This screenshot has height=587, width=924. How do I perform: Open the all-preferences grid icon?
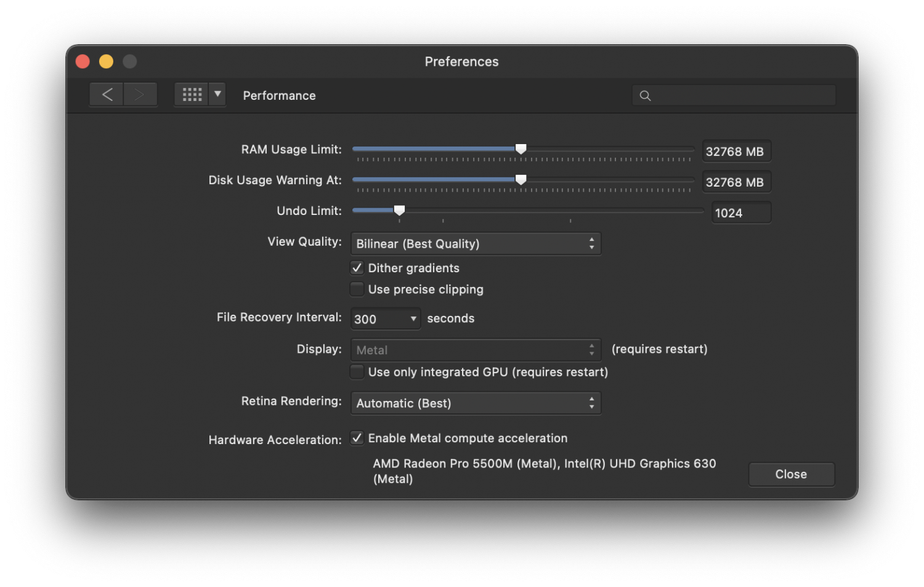pos(192,94)
